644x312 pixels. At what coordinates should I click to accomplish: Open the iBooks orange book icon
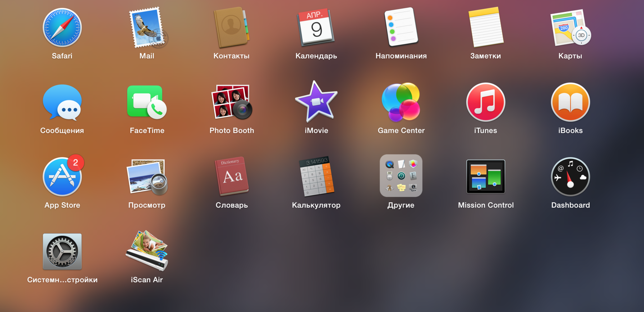[x=570, y=102]
